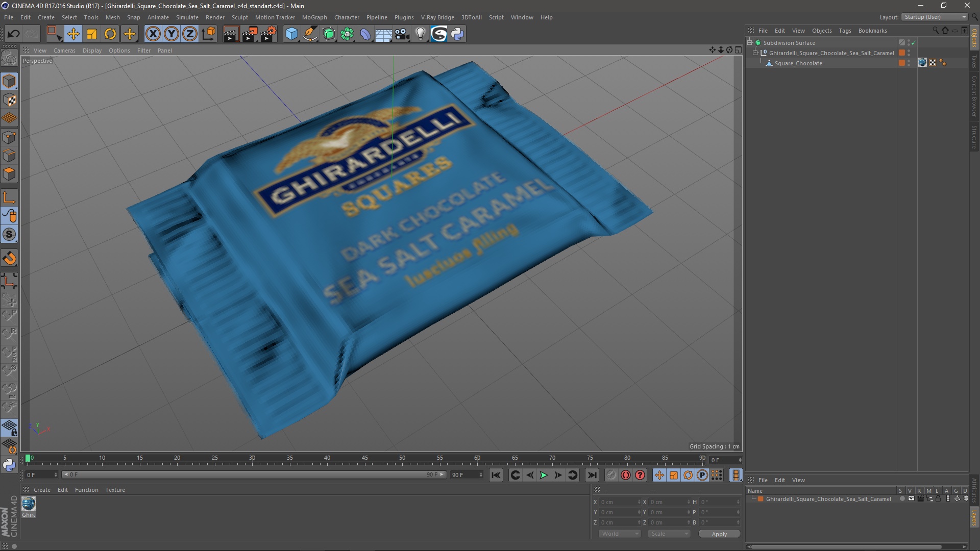
Task: Toggle coordinate system icon
Action: click(x=208, y=34)
